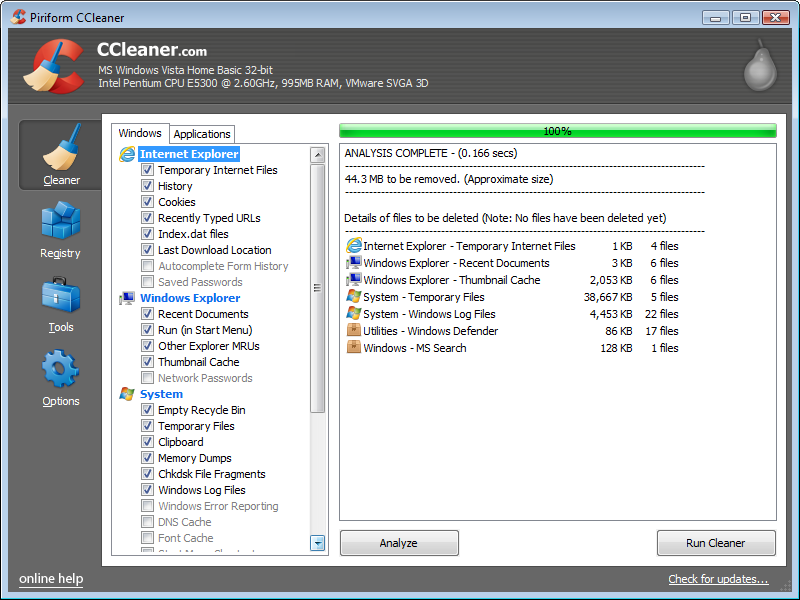Click IE icon beside Temporary Internet Files result

pos(354,245)
